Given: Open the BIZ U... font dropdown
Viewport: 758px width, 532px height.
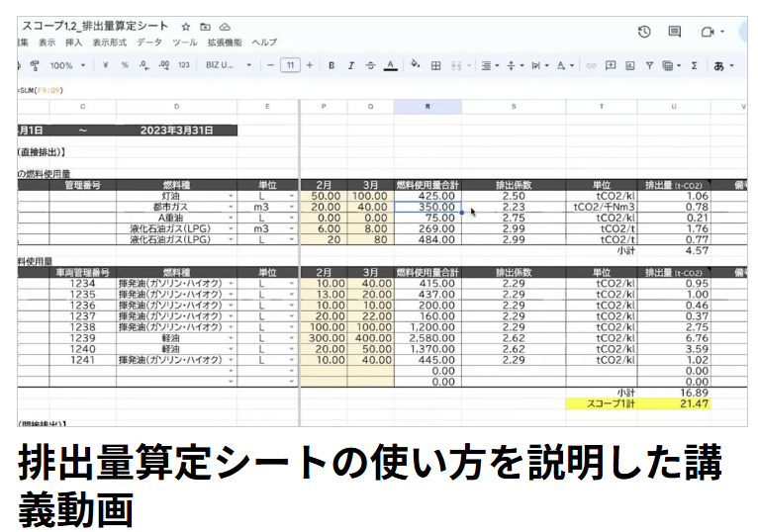Looking at the screenshot, I should point(225,65).
